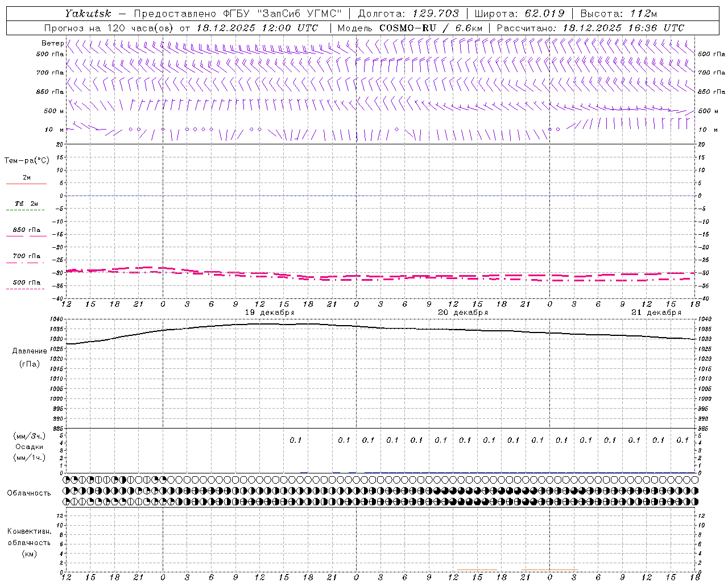Click the '20 декабря' date label

tap(463, 313)
